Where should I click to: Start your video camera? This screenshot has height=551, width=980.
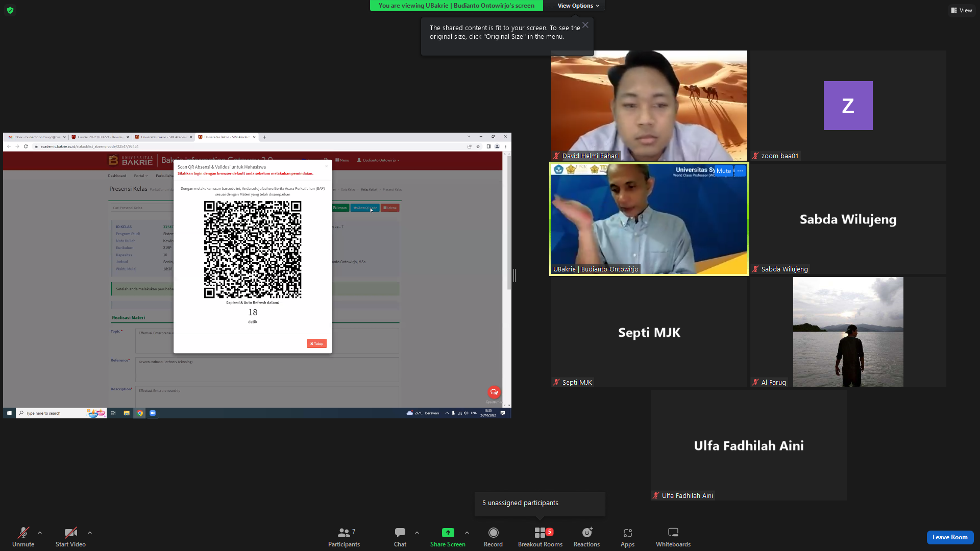click(70, 537)
